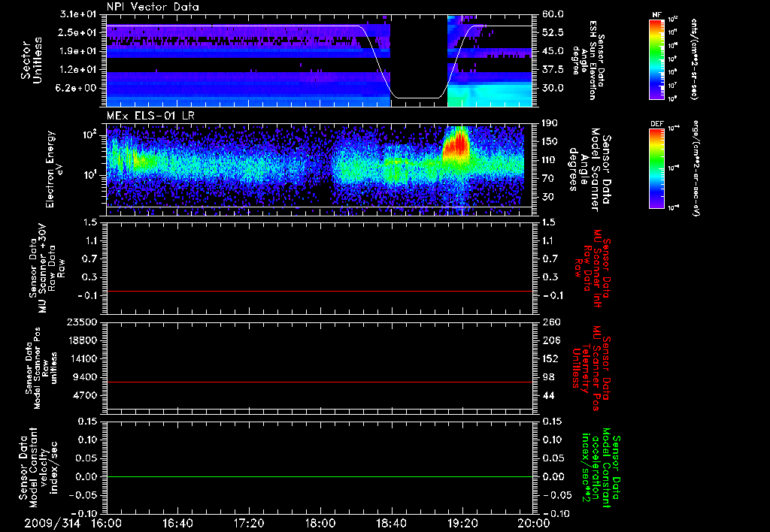
Task: Click the "152" telemetry axis value
Action: [550, 358]
